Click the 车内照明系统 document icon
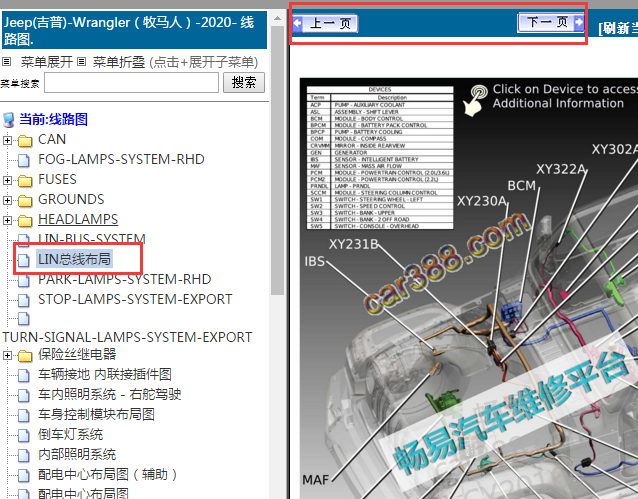Screen dimensions: 638x499 tap(24, 395)
